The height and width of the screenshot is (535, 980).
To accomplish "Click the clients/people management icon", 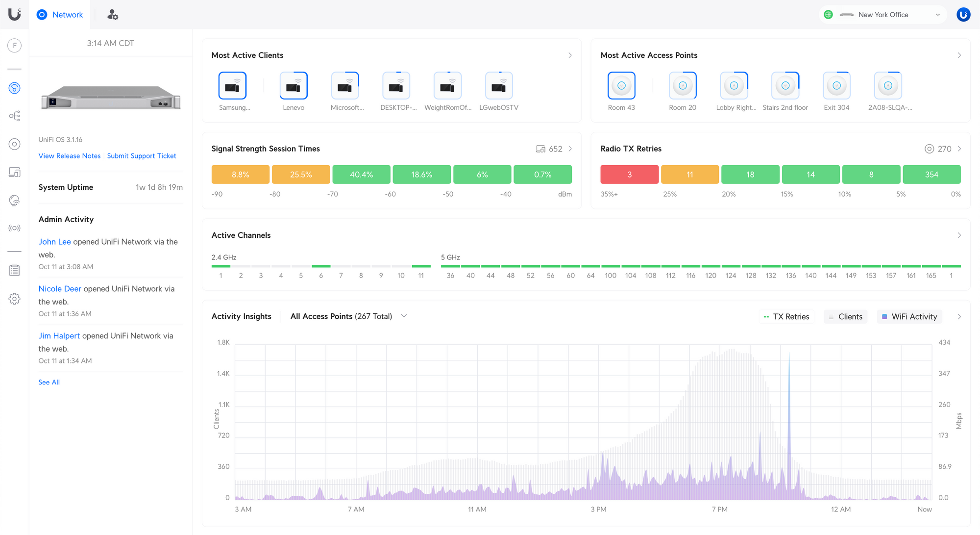I will click(112, 14).
